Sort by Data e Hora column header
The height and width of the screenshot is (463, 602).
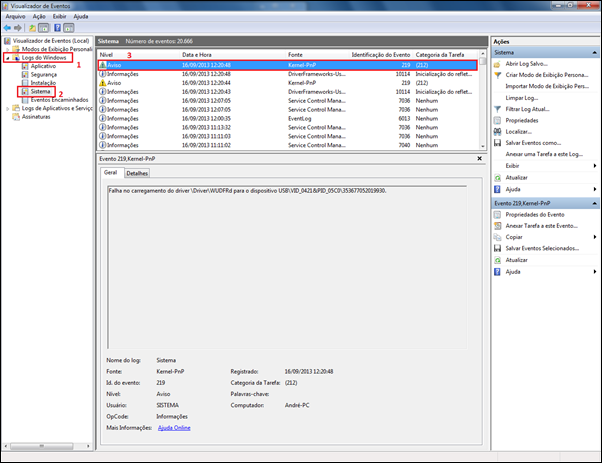pos(197,55)
